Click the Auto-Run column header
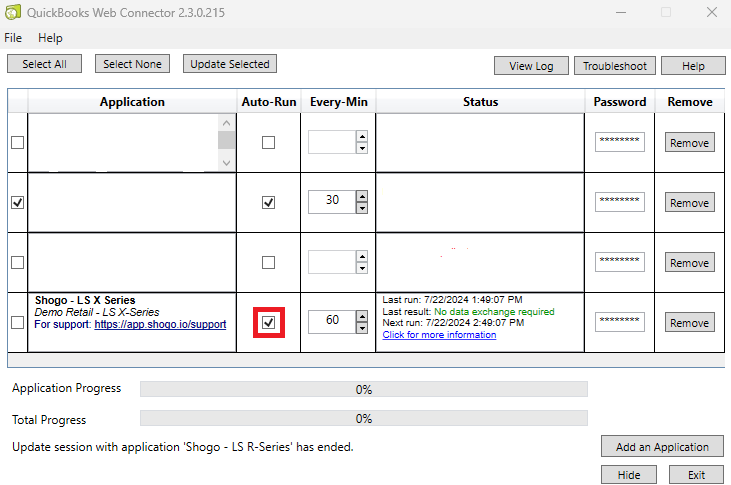This screenshot has width=731, height=485. (269, 102)
